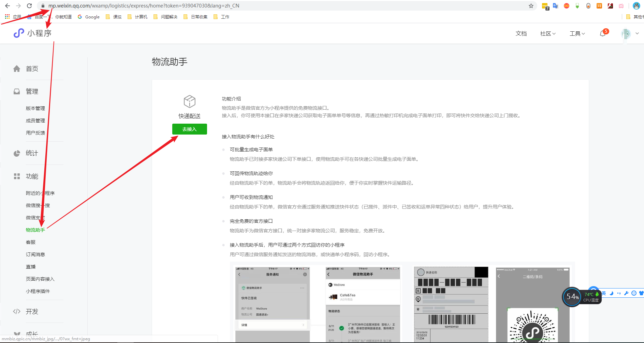This screenshot has width=644, height=343.
Task: Click the 完全免费的官方接口 bullet text
Action: point(251,221)
